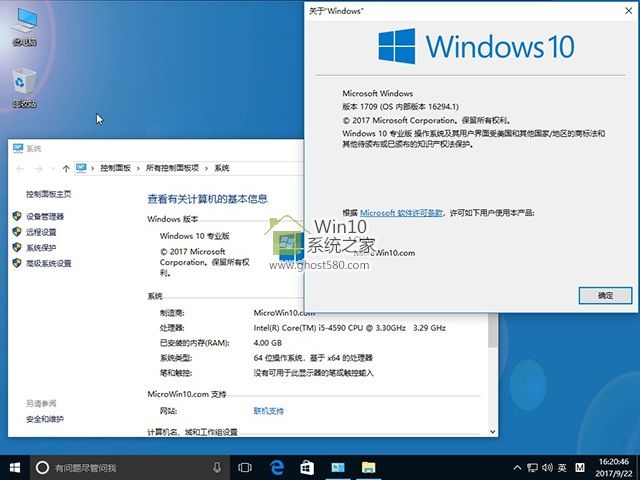
Task: Click the Intel(R) Core(TM) i5-4590 processor text
Action: click(x=349, y=328)
